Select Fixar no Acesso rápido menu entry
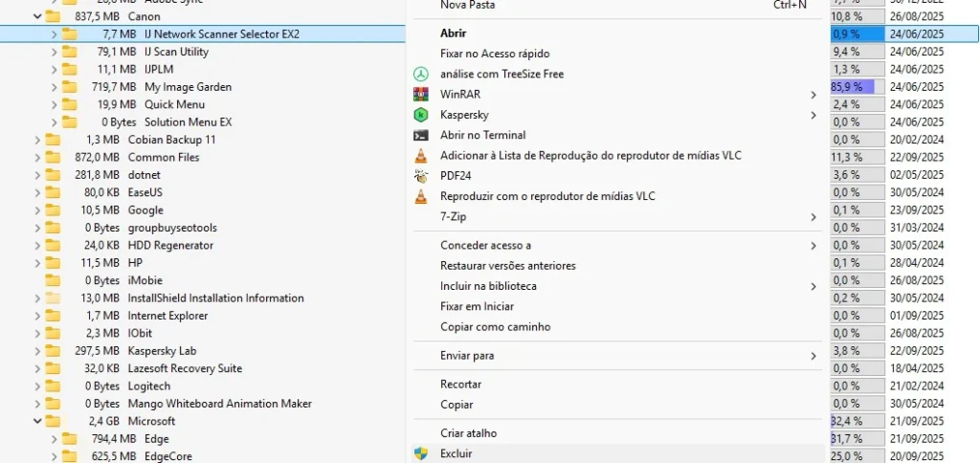 click(x=495, y=54)
